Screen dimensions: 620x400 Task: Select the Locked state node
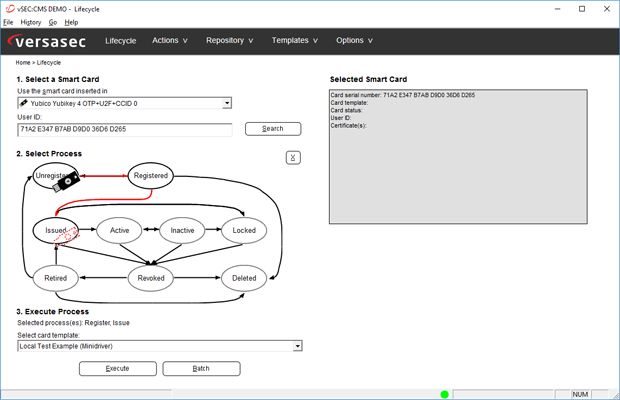point(244,230)
